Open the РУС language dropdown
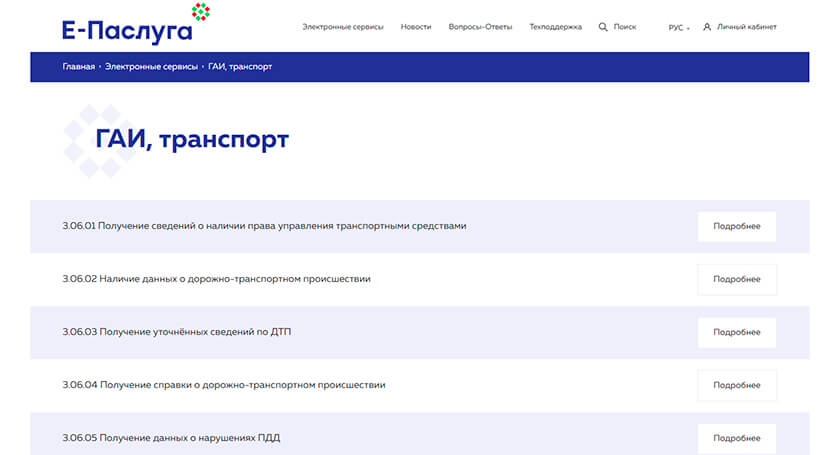830x455 pixels. point(679,27)
